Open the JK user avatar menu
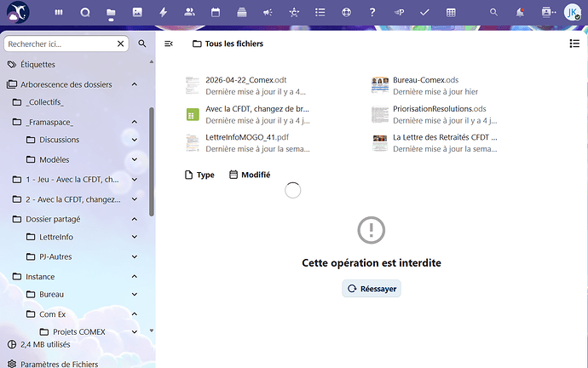 click(x=573, y=13)
